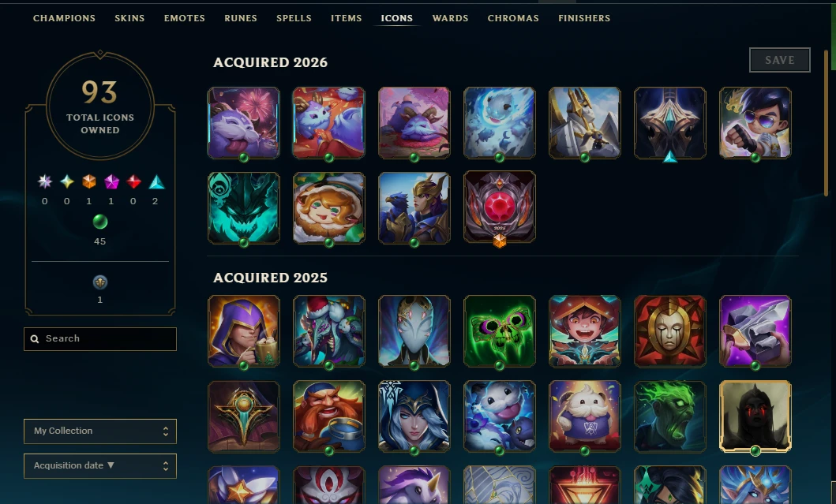Screen dimensions: 836x504
Task: Select the Gragas bearded man icon
Action: [329, 416]
